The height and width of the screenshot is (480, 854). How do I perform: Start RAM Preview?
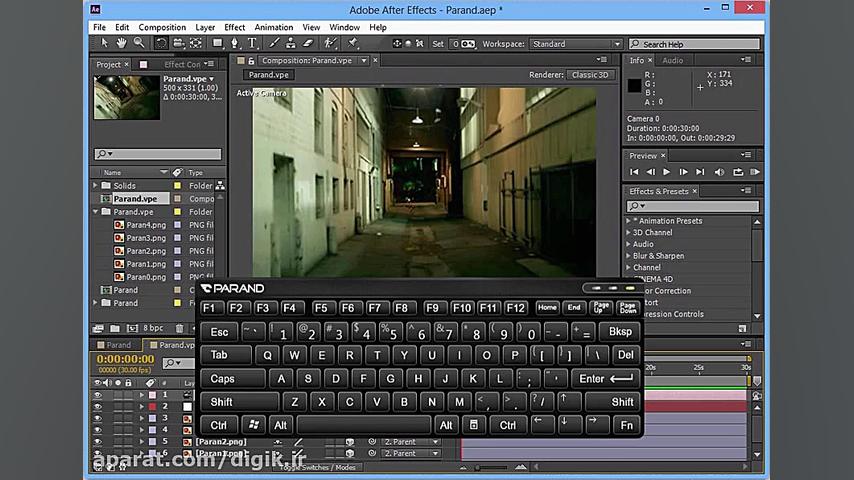[755, 172]
